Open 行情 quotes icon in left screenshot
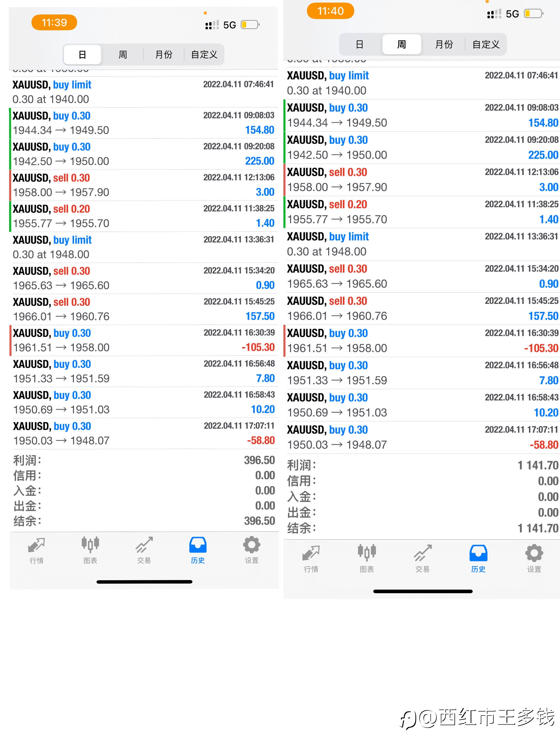Image resolution: width=560 pixels, height=747 pixels. (x=37, y=550)
